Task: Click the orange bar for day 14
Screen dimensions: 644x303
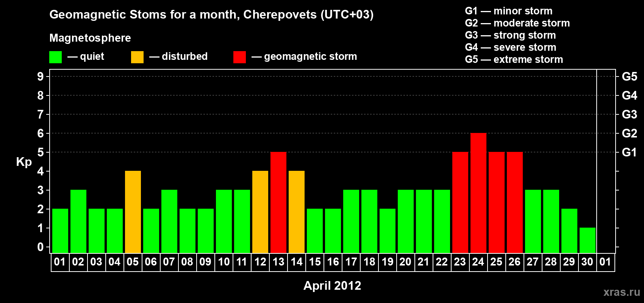Action: point(297,212)
